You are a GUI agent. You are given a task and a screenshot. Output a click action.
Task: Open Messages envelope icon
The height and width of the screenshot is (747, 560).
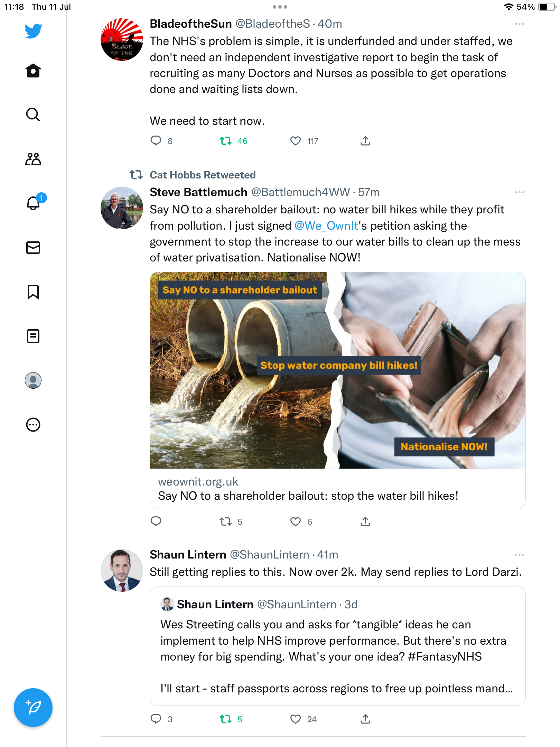pos(33,248)
